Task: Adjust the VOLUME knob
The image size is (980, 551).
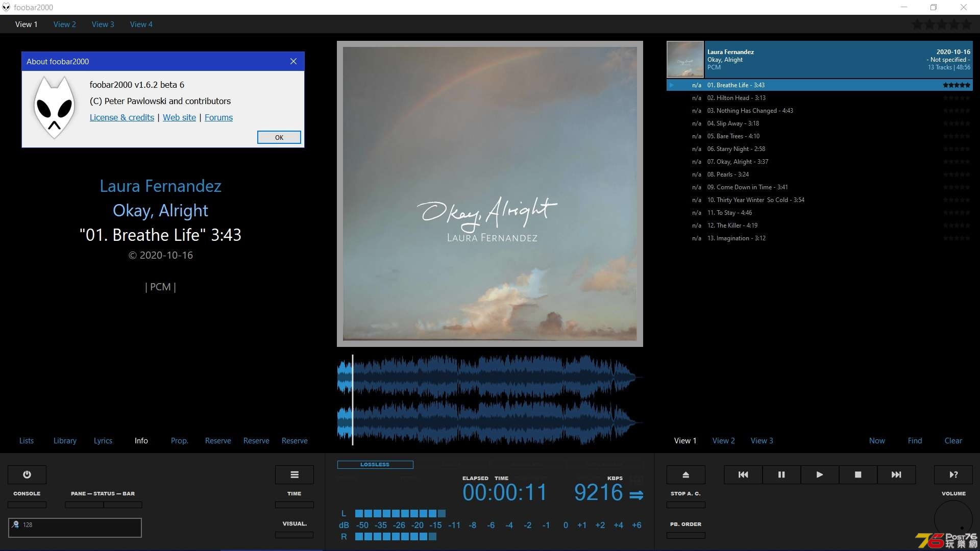Action: (x=953, y=520)
